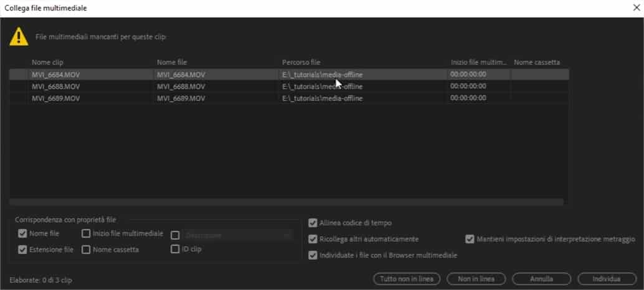Toggle Ricollega altri automaticamente
Viewport: 644px width, 290px height.
(x=313, y=239)
